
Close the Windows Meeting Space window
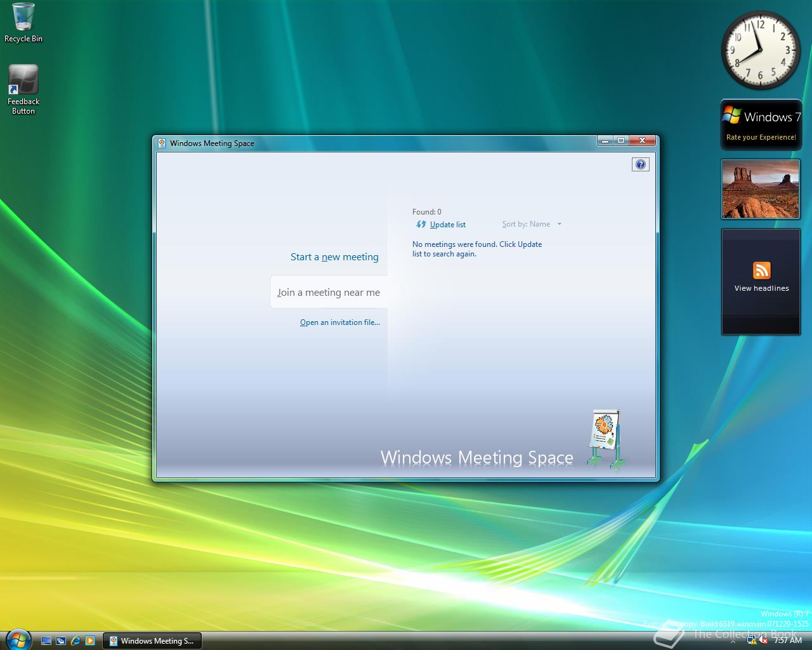pos(643,141)
